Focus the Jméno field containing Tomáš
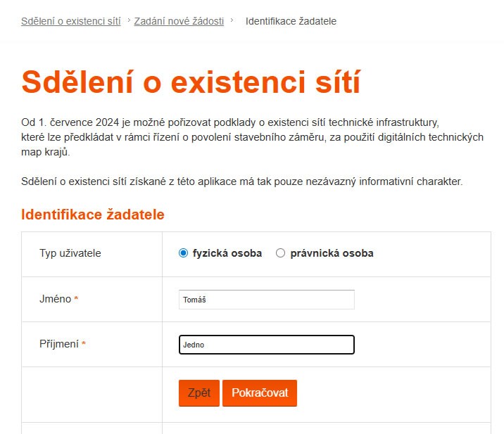This screenshot has height=434, width=504. pos(266,300)
